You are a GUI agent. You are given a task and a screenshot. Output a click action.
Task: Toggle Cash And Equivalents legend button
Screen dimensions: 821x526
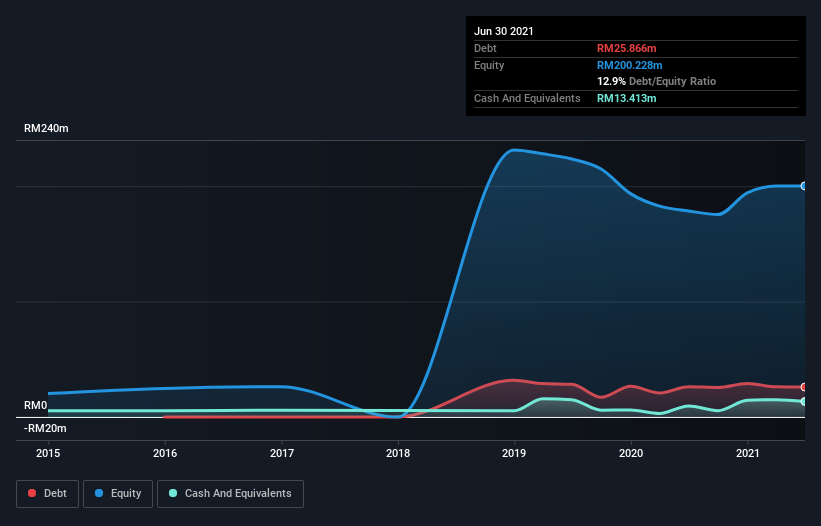[x=230, y=494]
